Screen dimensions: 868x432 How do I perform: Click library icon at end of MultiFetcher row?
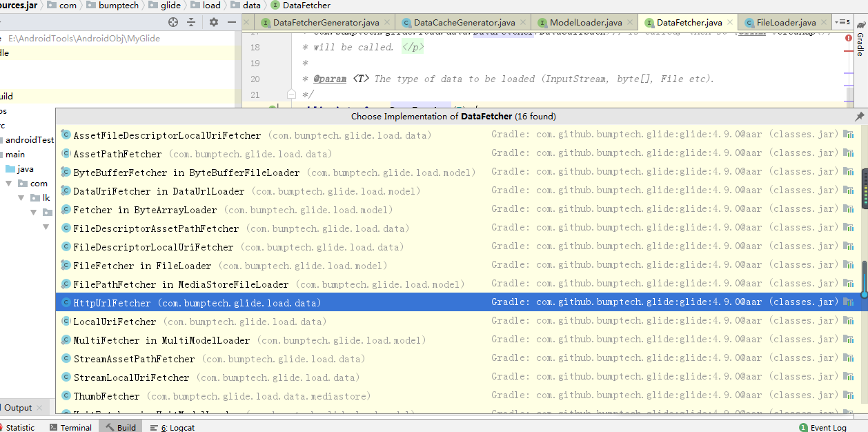coord(849,340)
